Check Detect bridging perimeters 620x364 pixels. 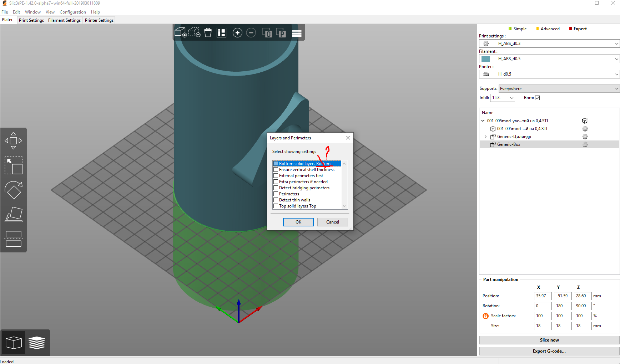coord(276,188)
